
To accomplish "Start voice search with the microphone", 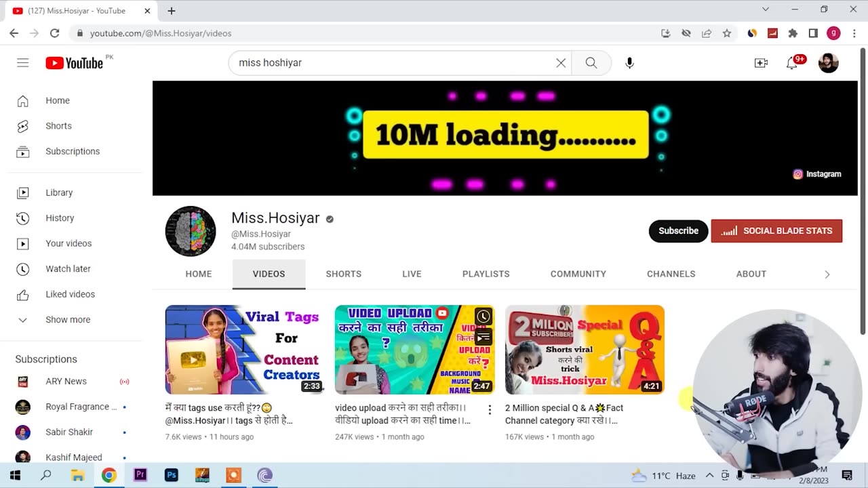I will point(630,63).
